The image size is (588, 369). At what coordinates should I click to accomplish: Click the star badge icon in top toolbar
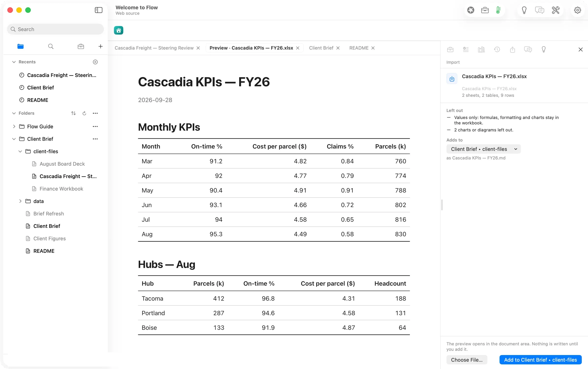471,10
